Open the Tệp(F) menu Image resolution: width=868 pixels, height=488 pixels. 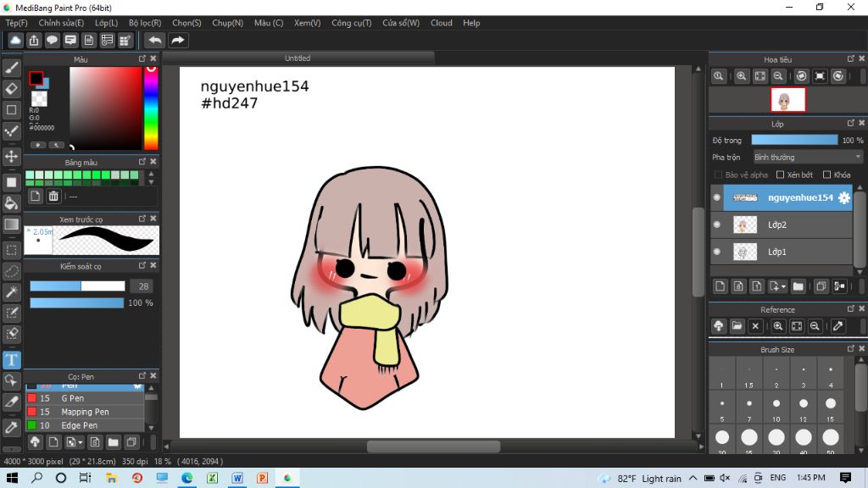click(x=16, y=23)
